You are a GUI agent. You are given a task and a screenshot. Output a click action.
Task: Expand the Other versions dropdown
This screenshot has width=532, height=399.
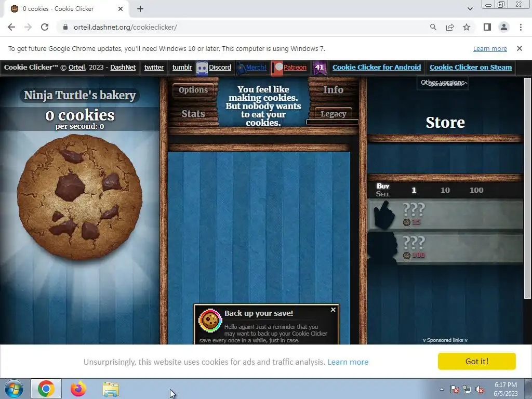click(443, 83)
